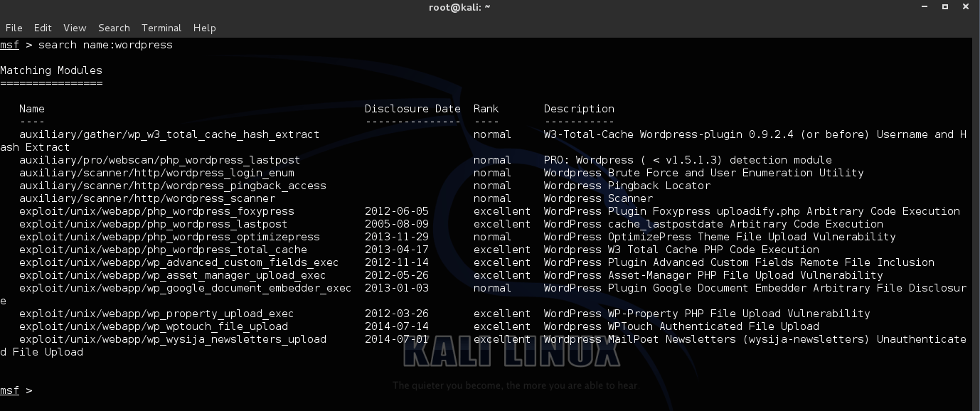Open the View menu

click(x=75, y=28)
